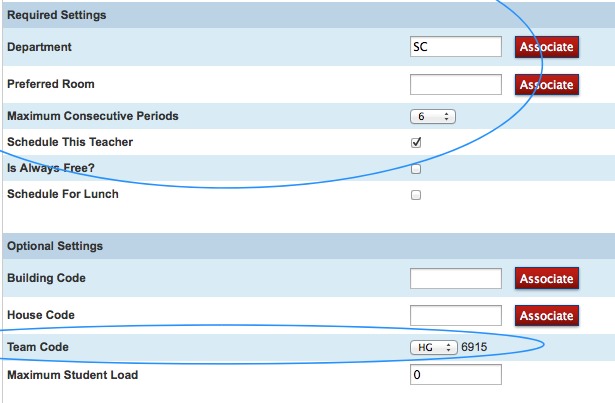
Task: Uncheck the Schedule This Teacher checkbox
Action: coord(416,143)
